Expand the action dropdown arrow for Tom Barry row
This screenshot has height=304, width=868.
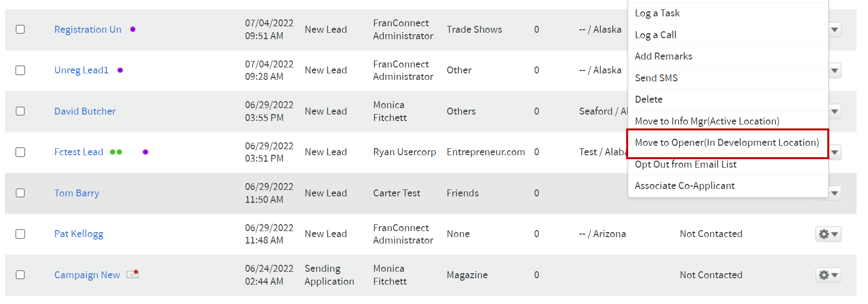point(835,193)
